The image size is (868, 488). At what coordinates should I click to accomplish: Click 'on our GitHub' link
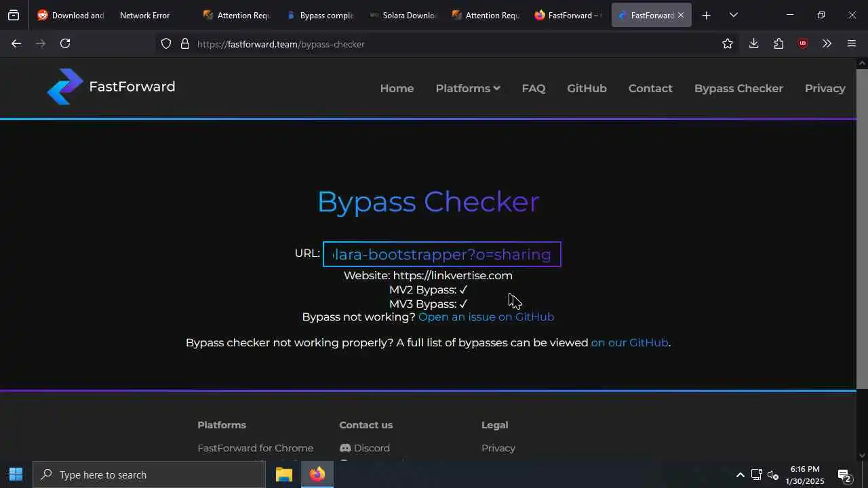[x=629, y=342]
